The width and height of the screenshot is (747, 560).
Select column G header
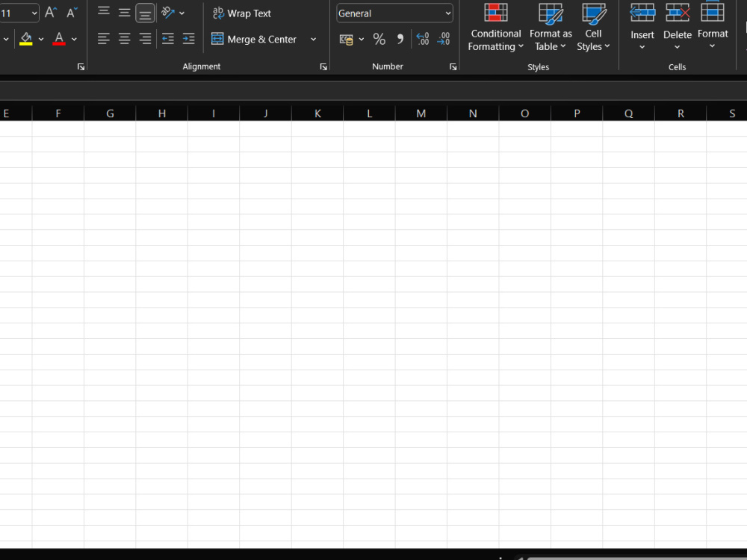click(x=110, y=113)
